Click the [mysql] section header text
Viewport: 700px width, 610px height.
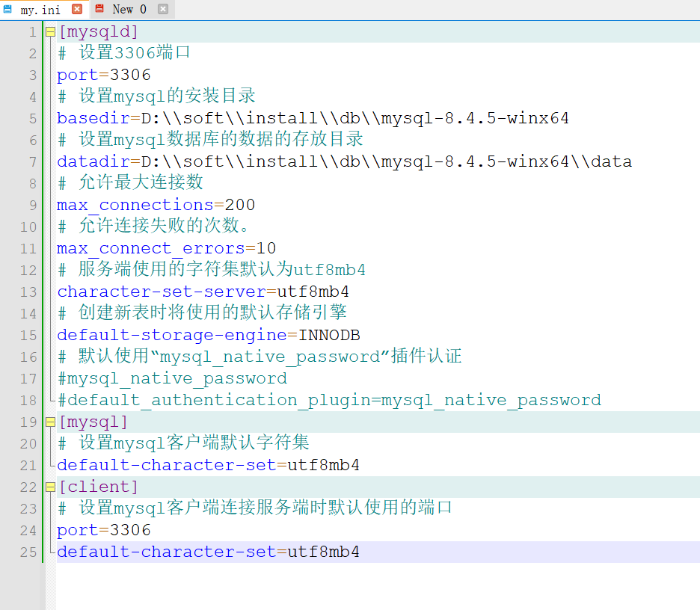[x=93, y=422]
